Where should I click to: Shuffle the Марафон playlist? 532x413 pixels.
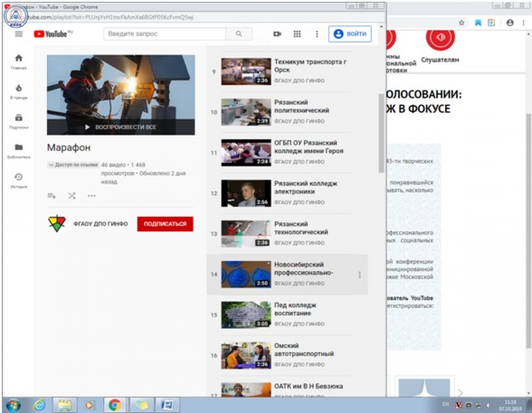click(x=72, y=196)
